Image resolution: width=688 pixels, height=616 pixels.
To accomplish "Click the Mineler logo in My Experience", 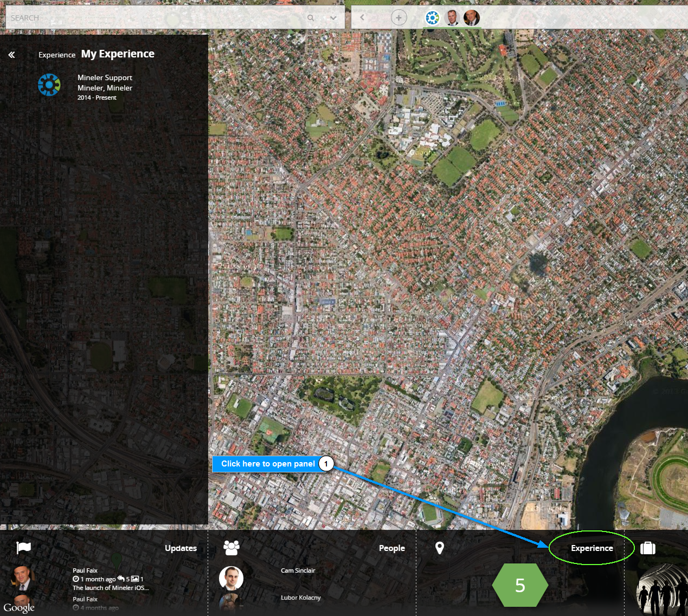I will pos(49,85).
